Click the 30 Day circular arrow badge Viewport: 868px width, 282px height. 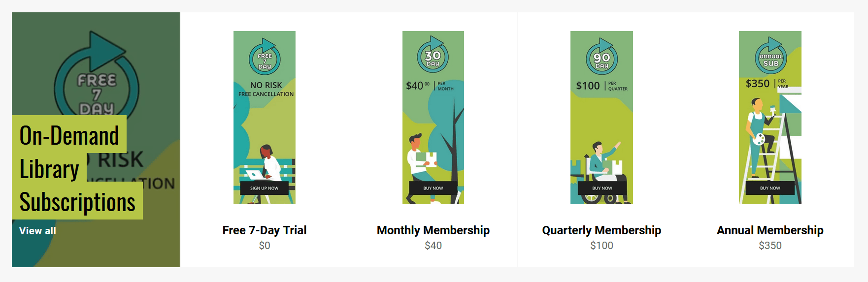click(433, 54)
